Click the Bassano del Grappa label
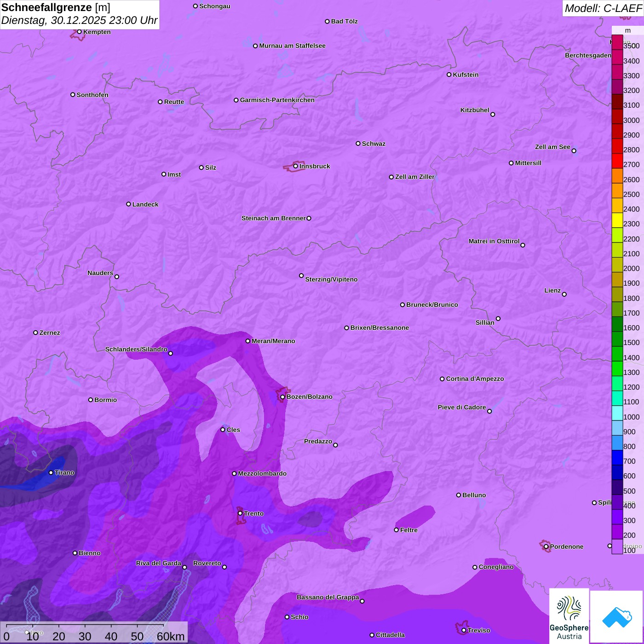The image size is (644, 644). click(328, 597)
